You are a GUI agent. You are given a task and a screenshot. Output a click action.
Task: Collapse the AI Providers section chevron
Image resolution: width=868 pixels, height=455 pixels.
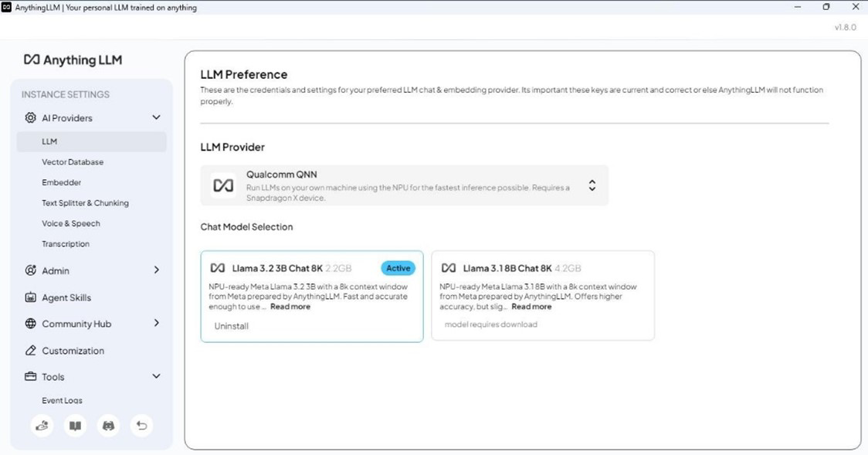coord(156,117)
